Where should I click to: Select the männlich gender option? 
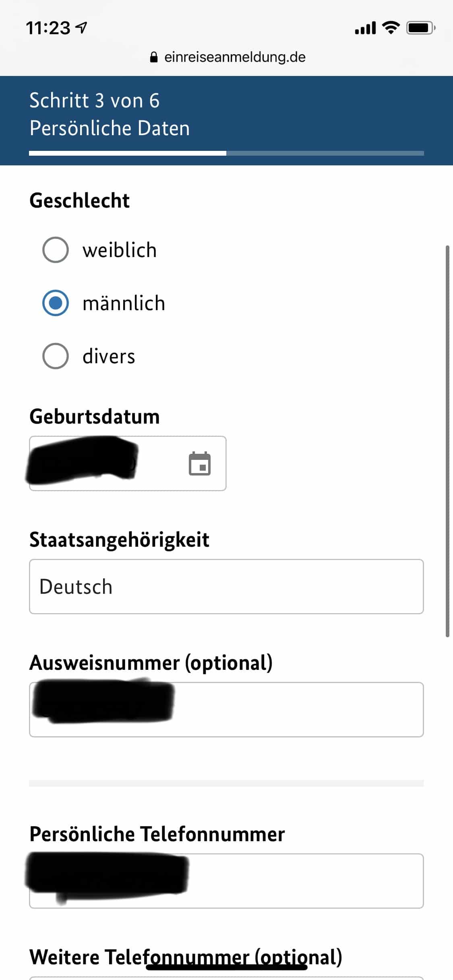[x=56, y=303]
